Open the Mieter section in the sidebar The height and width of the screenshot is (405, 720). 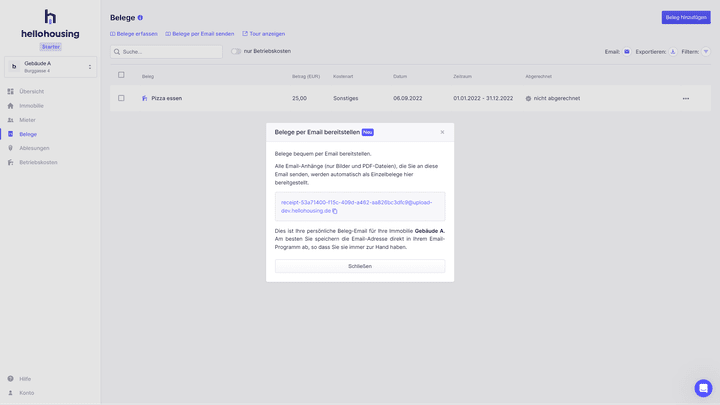(27, 120)
